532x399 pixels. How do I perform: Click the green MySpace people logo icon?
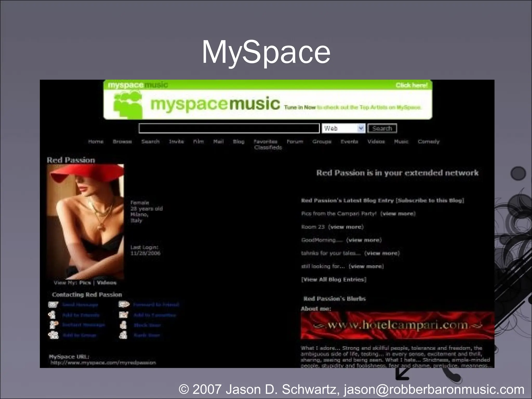[x=128, y=105]
